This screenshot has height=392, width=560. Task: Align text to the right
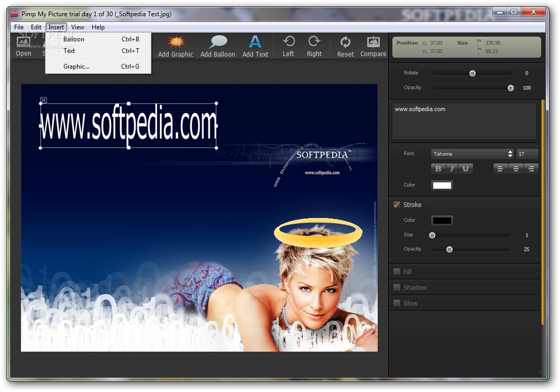click(531, 169)
